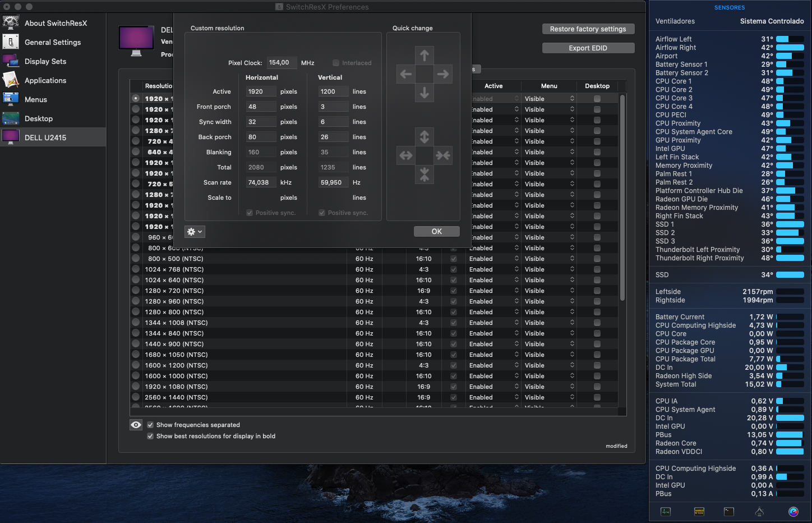
Task: Click the horizontal shrink arrows icon
Action: click(443, 155)
